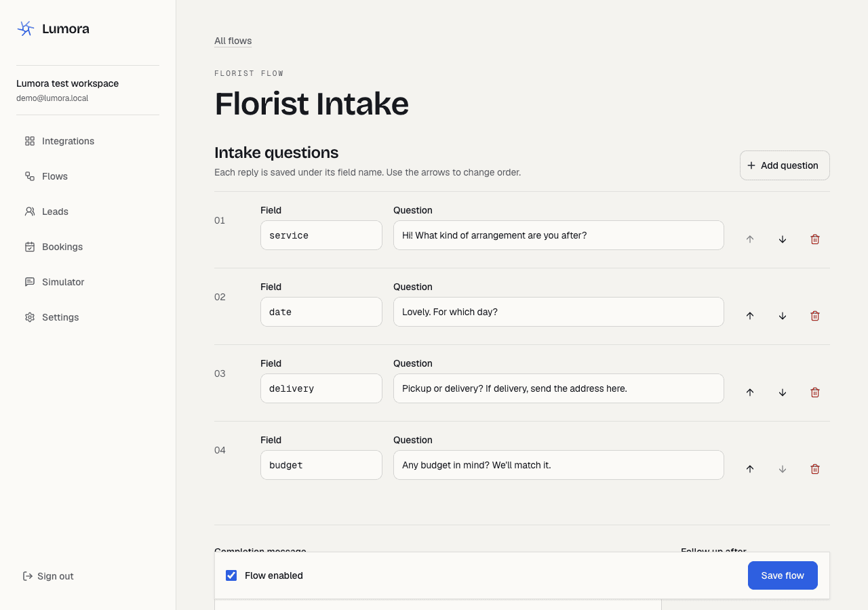Navigate to Bookings

87,247
